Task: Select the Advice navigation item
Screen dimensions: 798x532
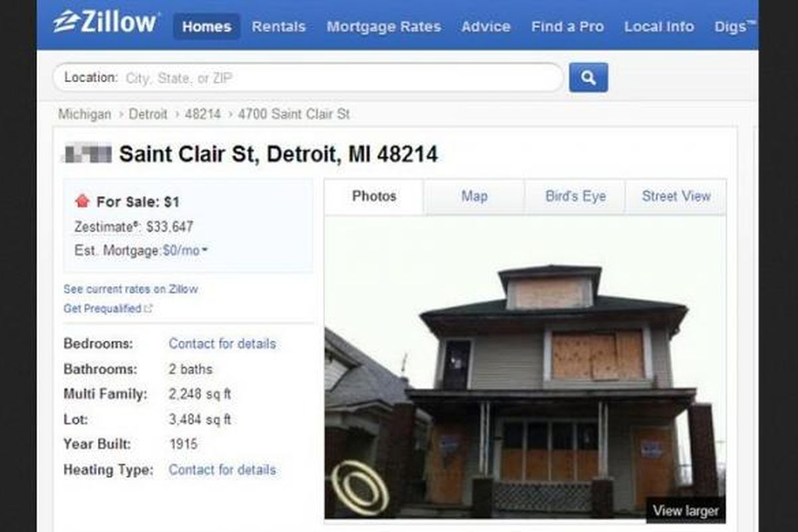Action: pos(485,27)
